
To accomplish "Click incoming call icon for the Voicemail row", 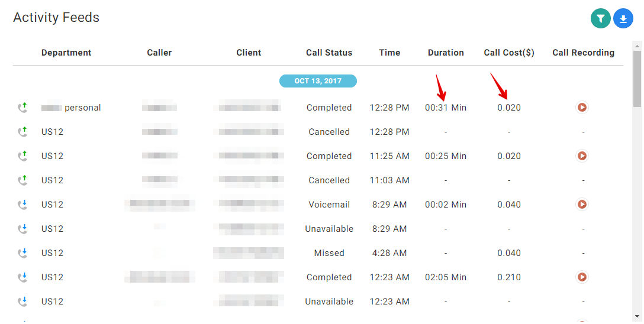I will (22, 204).
